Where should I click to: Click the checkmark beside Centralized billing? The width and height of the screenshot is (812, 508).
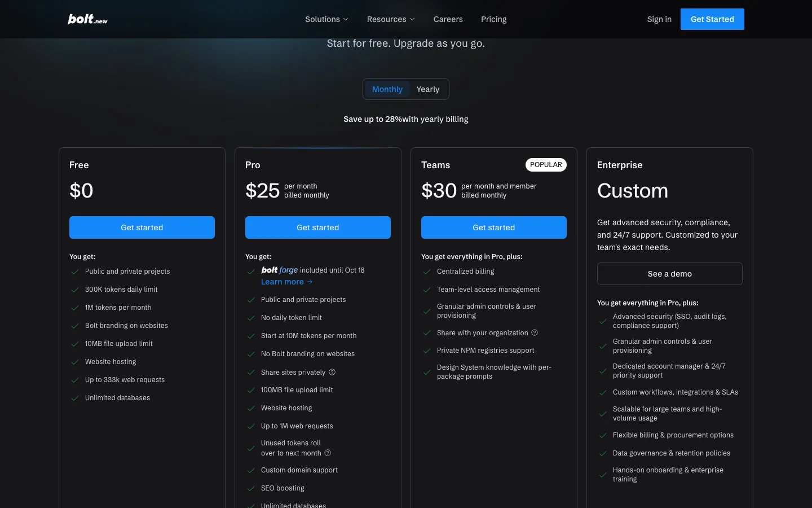tap(427, 271)
